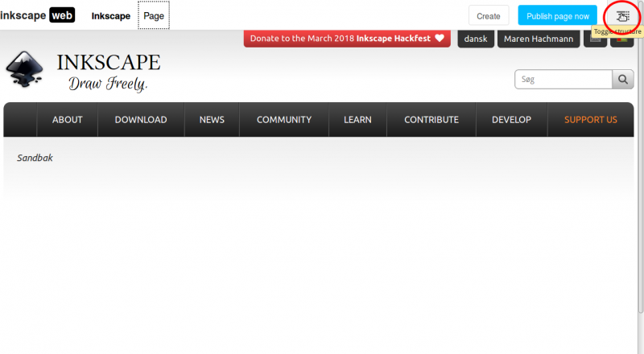Open the NEWS navigation tab
Viewport: 644px width, 354px height.
[x=212, y=120]
